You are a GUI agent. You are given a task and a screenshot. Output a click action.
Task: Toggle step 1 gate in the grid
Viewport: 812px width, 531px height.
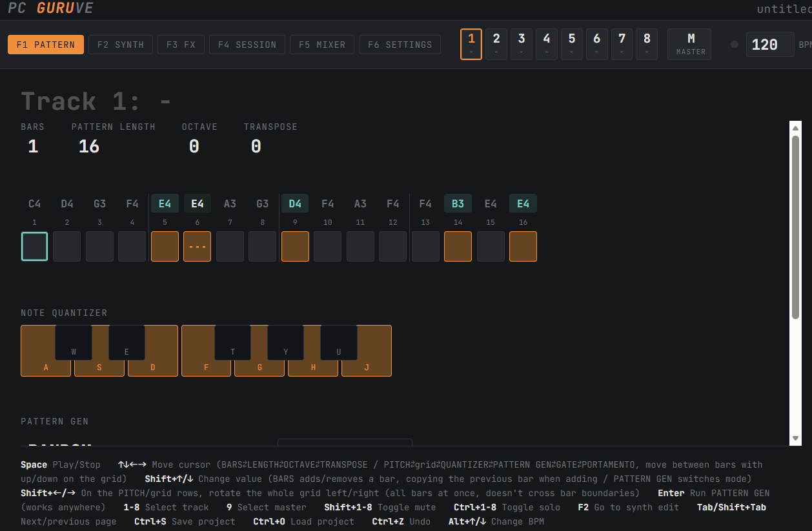(x=35, y=246)
